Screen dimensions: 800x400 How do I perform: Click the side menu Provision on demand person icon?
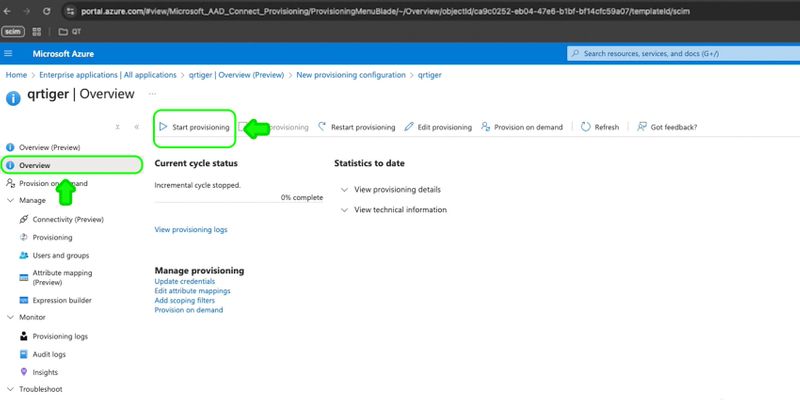10,183
